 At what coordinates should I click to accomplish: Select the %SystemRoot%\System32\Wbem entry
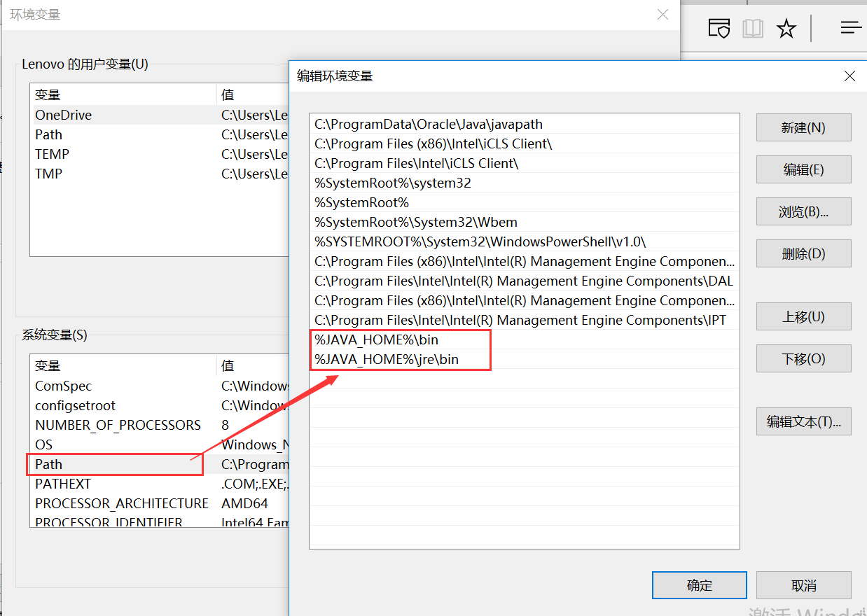click(525, 222)
